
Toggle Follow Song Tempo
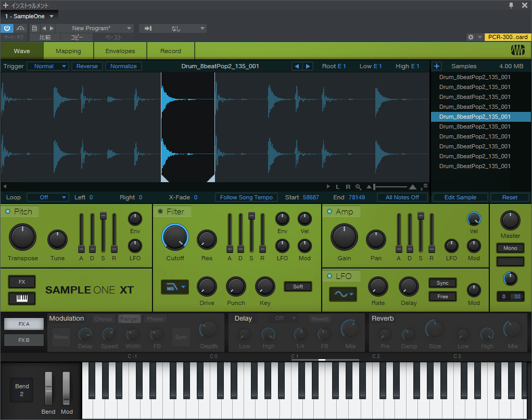coord(246,197)
